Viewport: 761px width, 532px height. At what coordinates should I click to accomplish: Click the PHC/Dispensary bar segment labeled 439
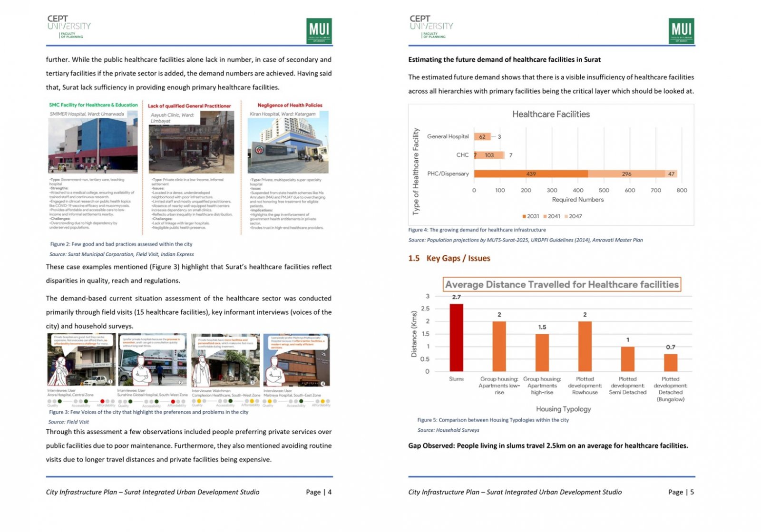[x=531, y=174]
